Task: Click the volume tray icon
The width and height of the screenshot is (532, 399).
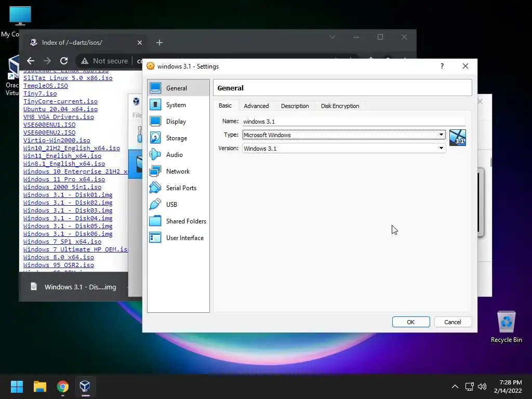Action: 482,387
